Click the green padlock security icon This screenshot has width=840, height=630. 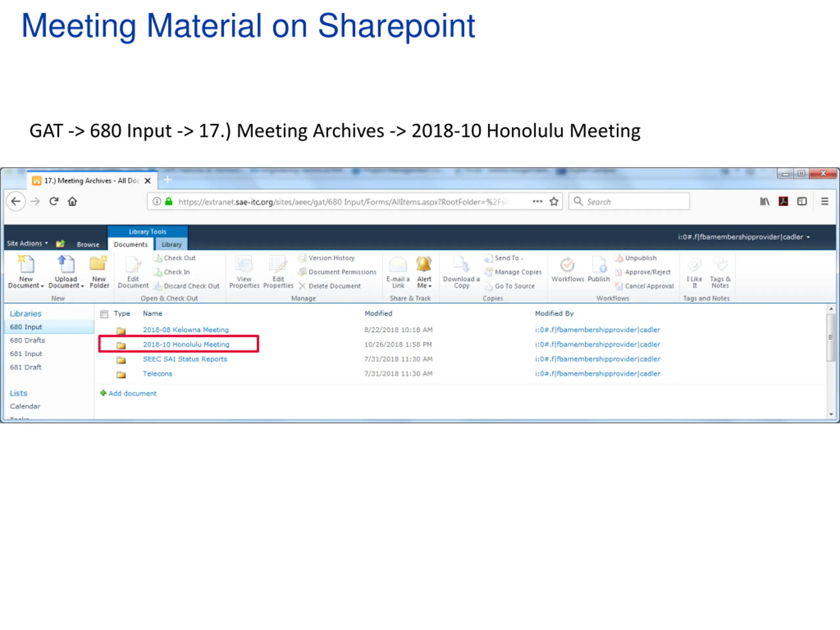169,201
